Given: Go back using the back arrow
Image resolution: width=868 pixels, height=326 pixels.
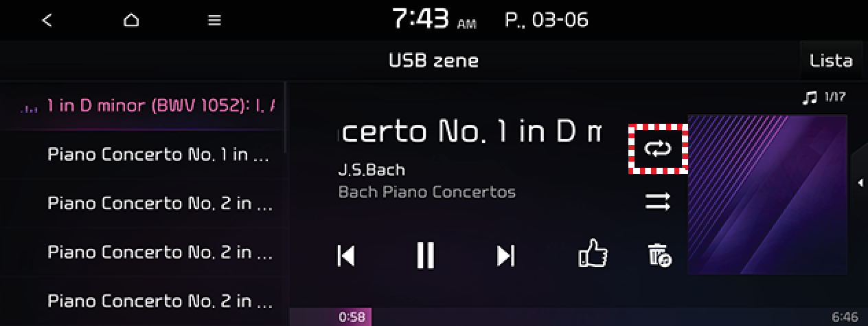Looking at the screenshot, I should [x=47, y=20].
